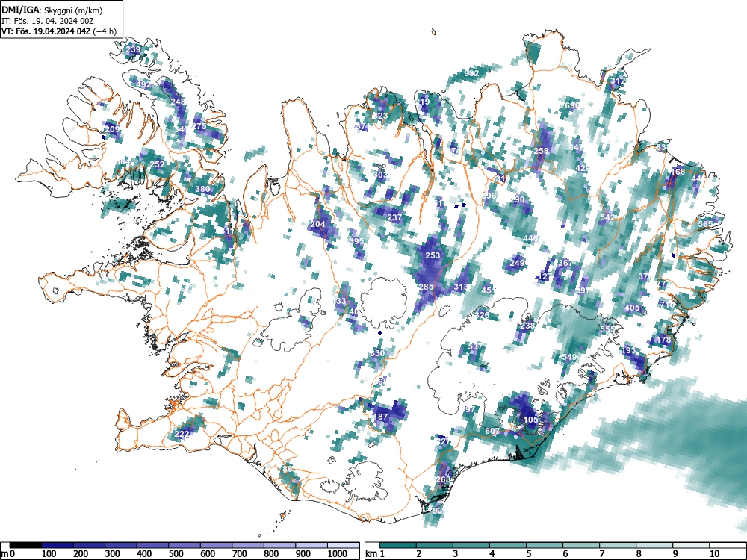Image resolution: width=747 pixels, height=560 pixels.
Task: Select the 446 visibility label
Action: click(x=530, y=238)
